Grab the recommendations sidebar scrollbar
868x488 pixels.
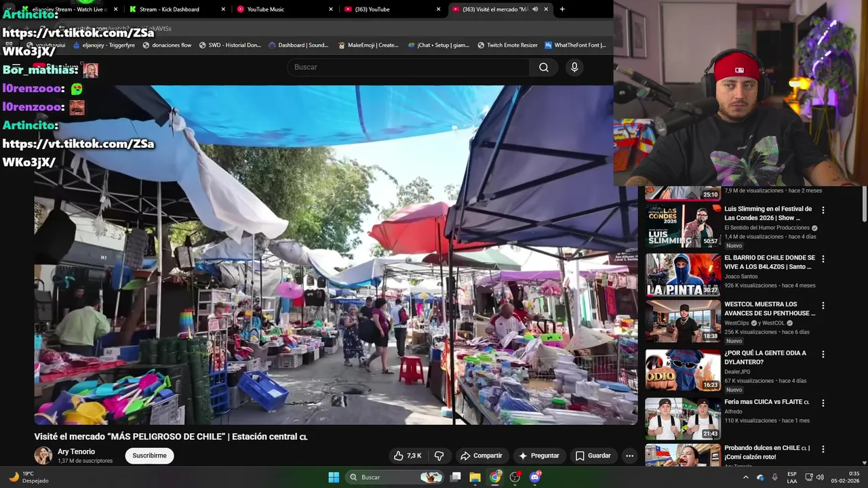pyautogui.click(x=864, y=203)
